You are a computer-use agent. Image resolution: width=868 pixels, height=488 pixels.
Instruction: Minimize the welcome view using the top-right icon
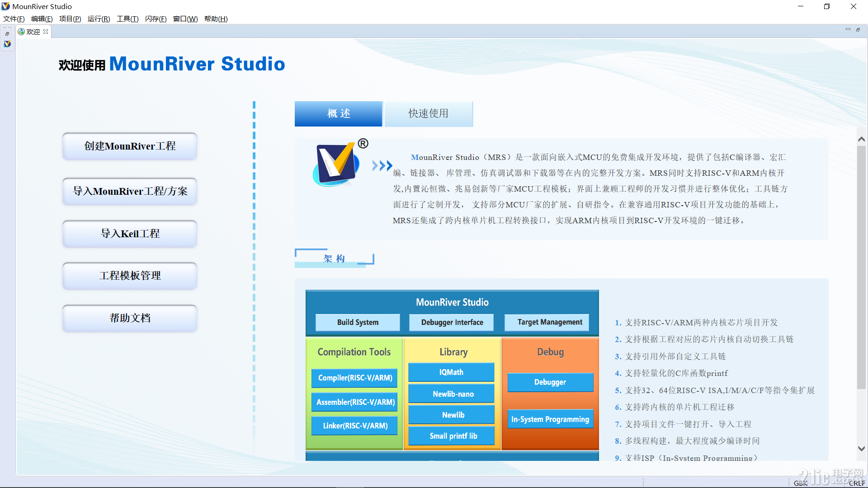[x=848, y=29]
